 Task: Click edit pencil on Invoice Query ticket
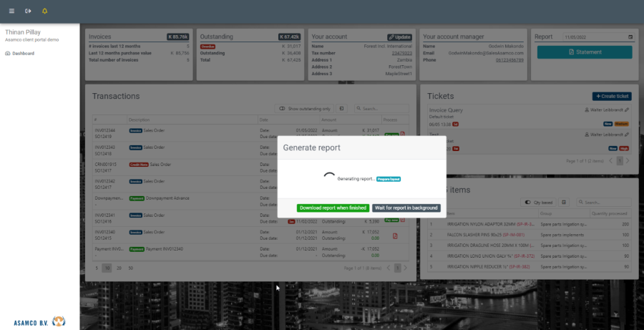tap(628, 110)
